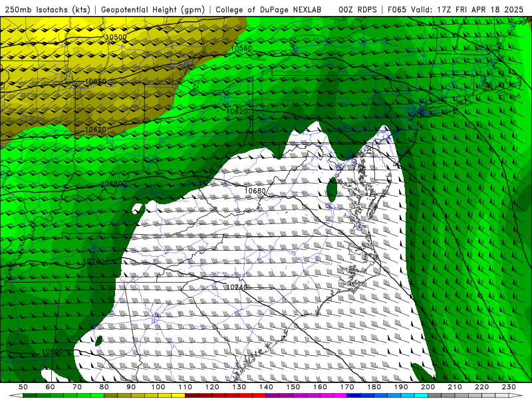The image size is (532, 399).
Task: Click 'College of DuPage NEXLAB' in header
Action: 268,9
